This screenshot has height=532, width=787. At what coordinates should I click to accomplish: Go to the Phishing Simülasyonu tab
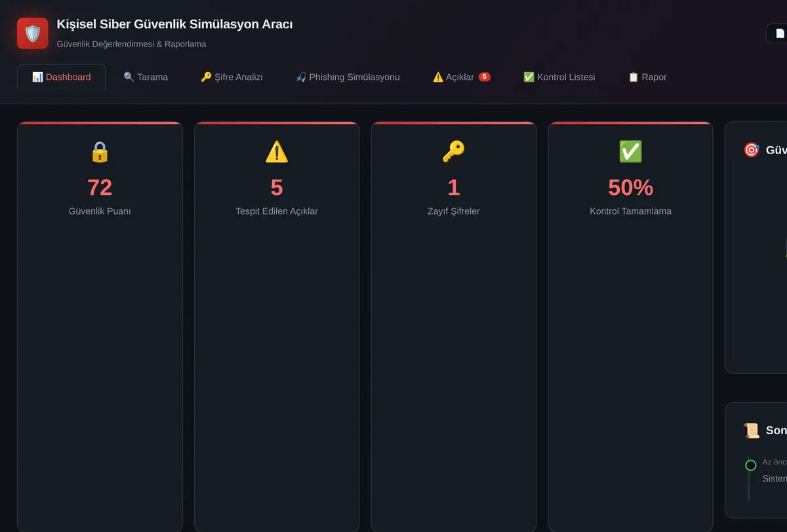348,77
